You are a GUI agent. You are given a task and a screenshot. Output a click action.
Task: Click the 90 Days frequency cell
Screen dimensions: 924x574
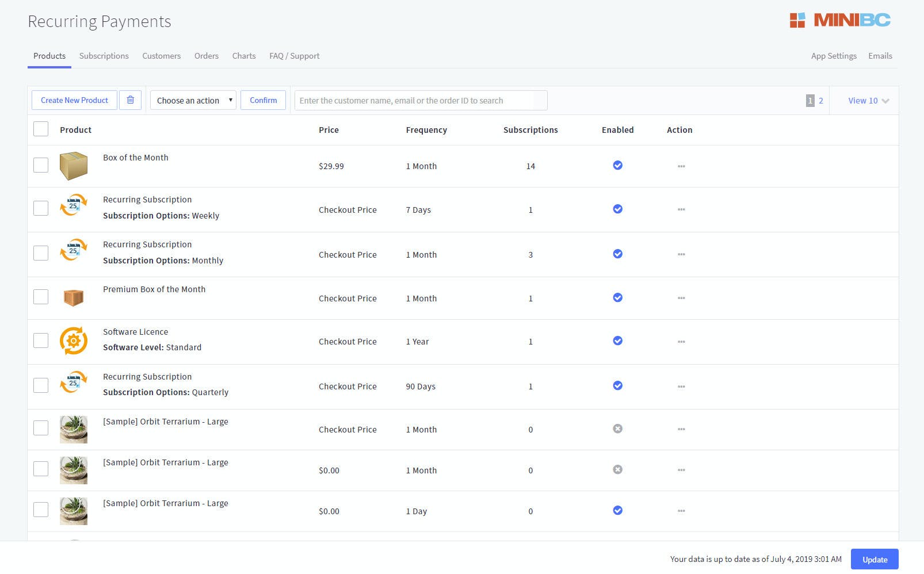(x=421, y=387)
